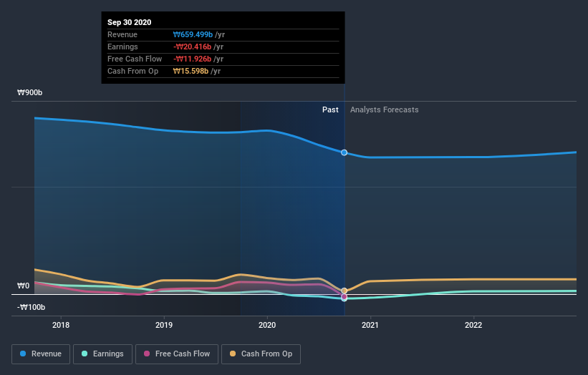Click the Past section label
The height and width of the screenshot is (375, 588).
pyautogui.click(x=330, y=109)
